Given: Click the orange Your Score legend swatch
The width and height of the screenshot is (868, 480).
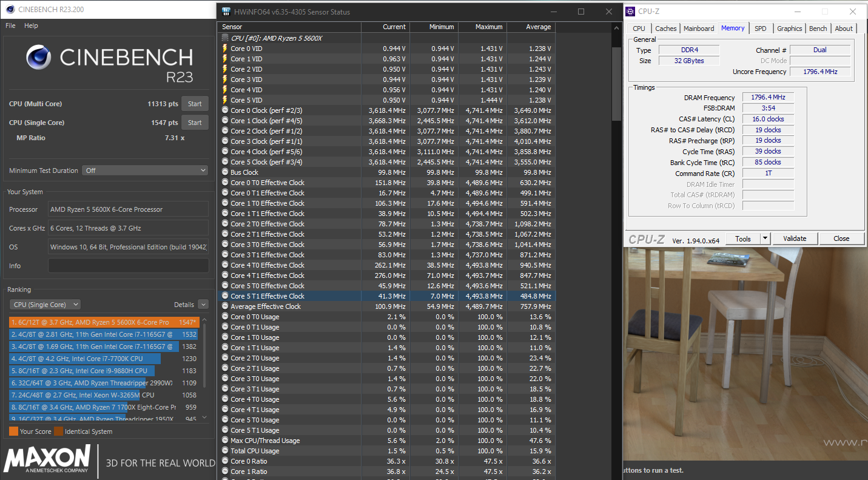Looking at the screenshot, I should coord(13,431).
